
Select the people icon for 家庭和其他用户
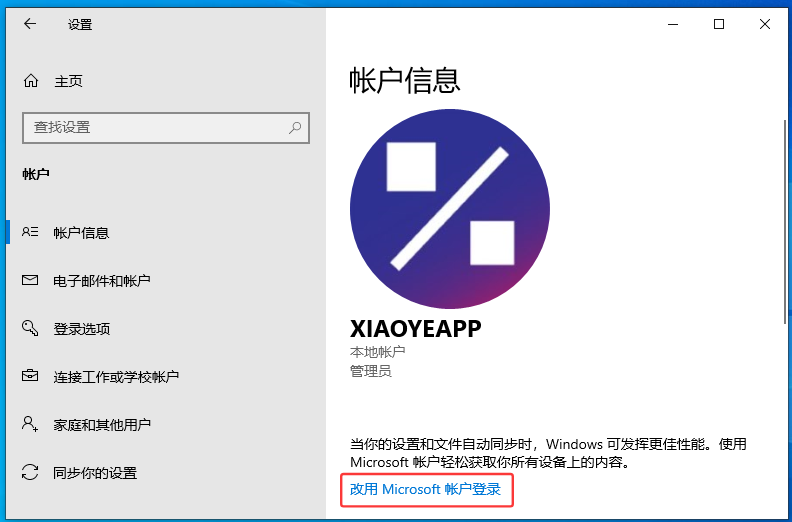pos(30,425)
